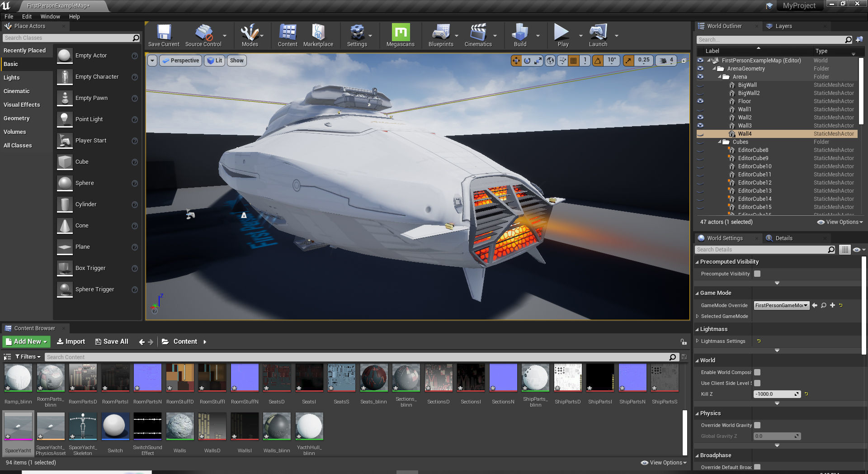Expand Lightmass Settings row
Screen dimensions: 868x474
point(697,341)
